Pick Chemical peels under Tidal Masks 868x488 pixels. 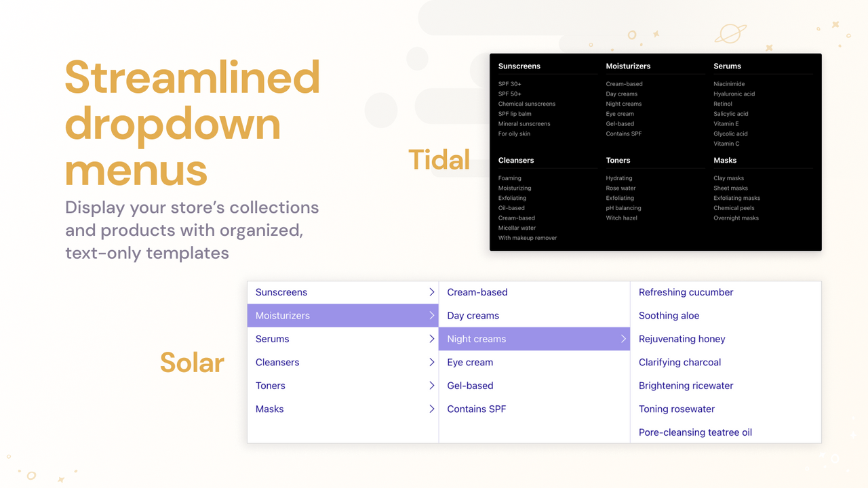tap(734, 208)
